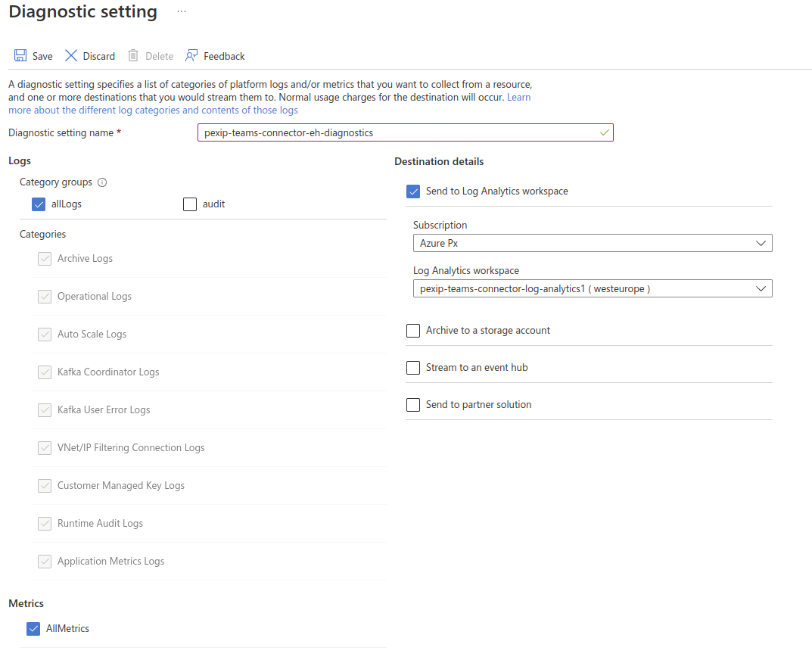The height and width of the screenshot is (663, 812).
Task: Click the Delete trash icon
Action: tap(133, 56)
